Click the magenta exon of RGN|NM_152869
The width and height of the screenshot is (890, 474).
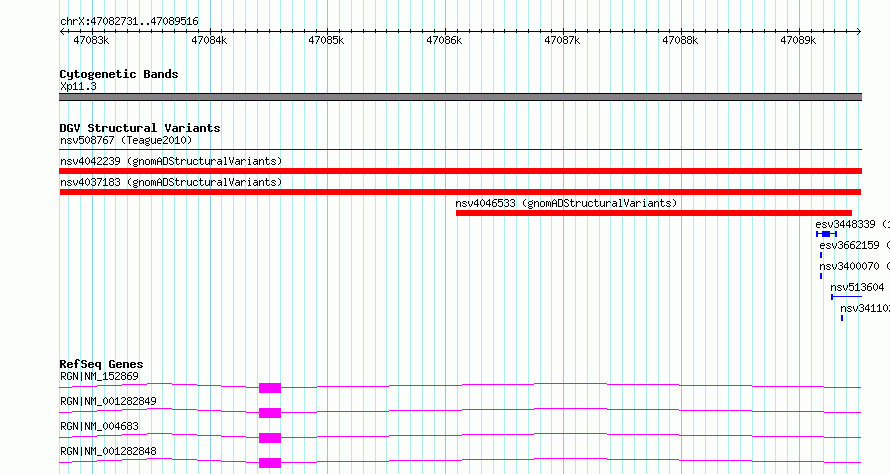pyautogui.click(x=270, y=388)
